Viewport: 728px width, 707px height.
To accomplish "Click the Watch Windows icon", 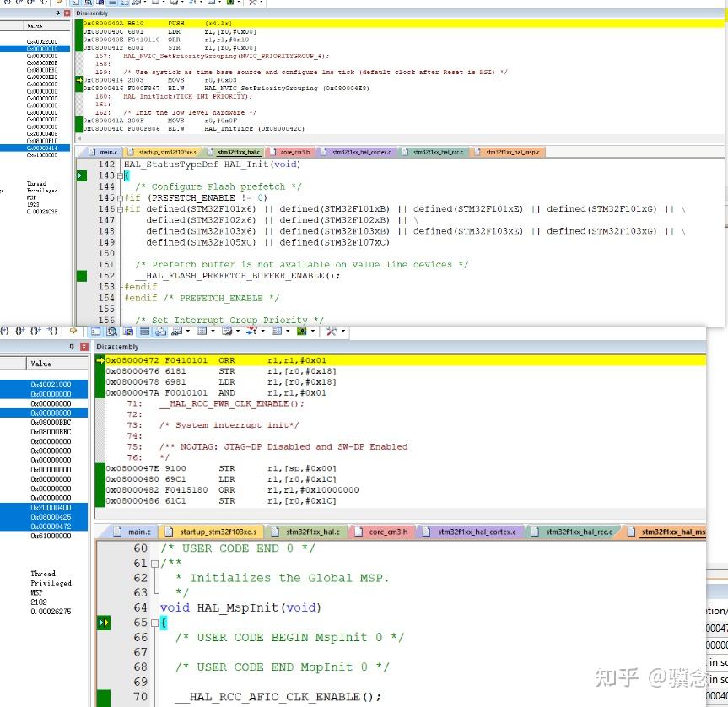I will pyautogui.click(x=177, y=331).
